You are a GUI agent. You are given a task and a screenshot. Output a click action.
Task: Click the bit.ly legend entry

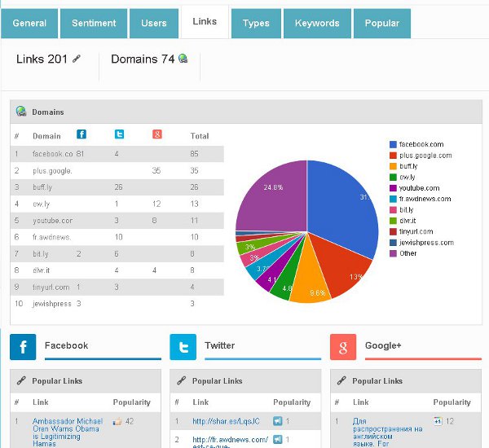tap(402, 210)
